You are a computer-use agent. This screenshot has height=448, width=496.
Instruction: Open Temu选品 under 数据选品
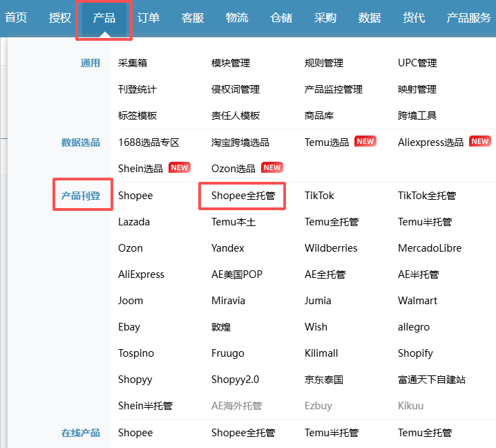(327, 142)
